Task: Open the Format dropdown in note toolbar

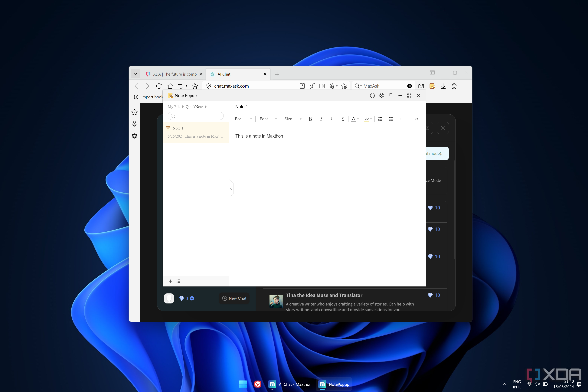Action: (243, 119)
